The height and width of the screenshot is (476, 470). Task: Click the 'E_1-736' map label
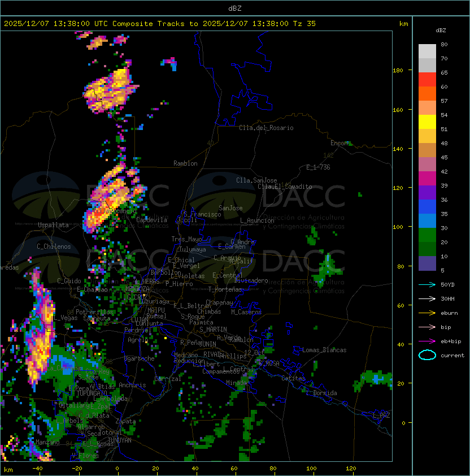[x=318, y=167]
